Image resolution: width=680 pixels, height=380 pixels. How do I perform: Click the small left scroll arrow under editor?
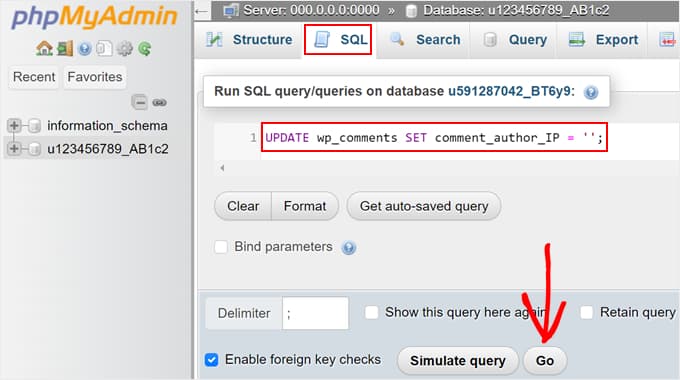point(222,168)
